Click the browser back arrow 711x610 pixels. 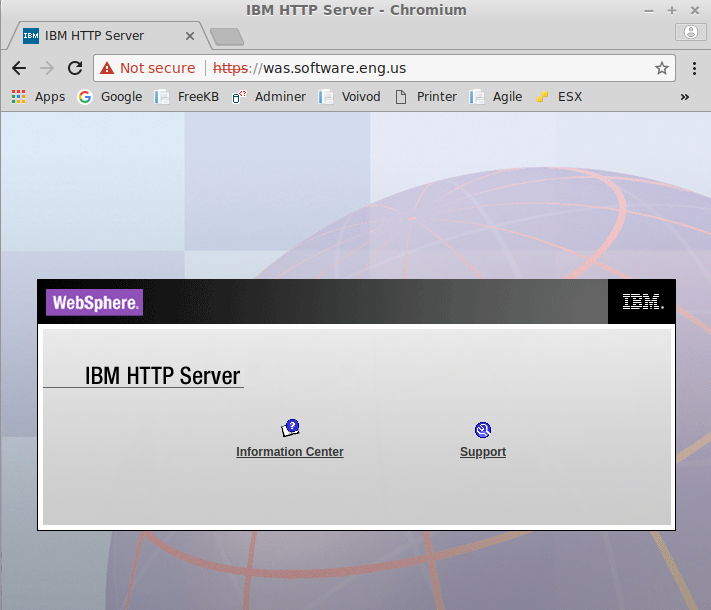pos(19,68)
